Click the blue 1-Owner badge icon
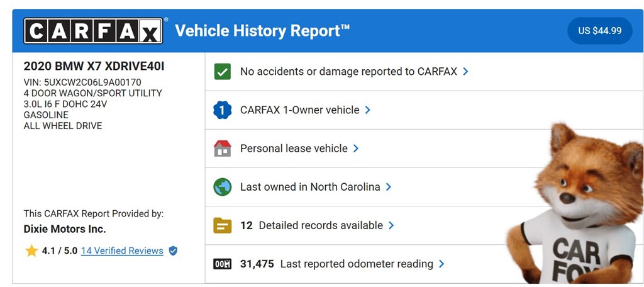The width and height of the screenshot is (644, 287). 222,110
